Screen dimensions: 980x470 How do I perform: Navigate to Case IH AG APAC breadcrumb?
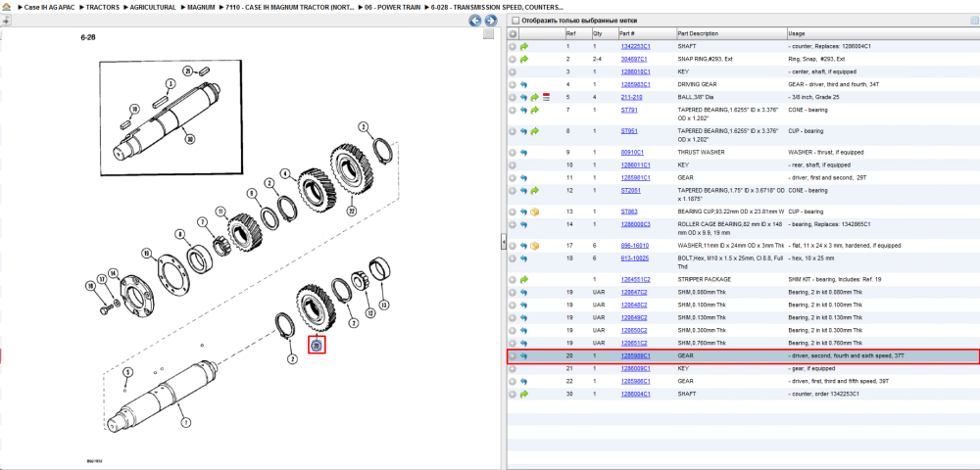coord(49,8)
